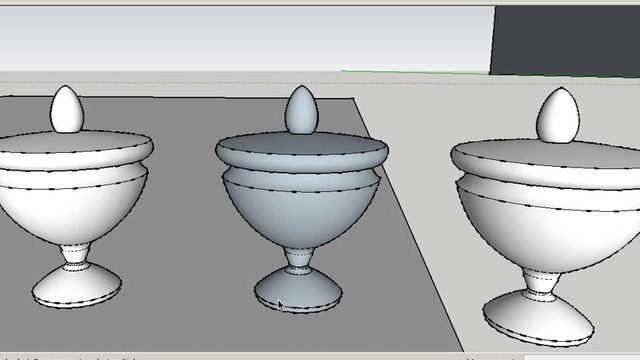Pick the egg-shaped knob on the left goblet
Screen dimensions: 640x360
tap(67, 109)
